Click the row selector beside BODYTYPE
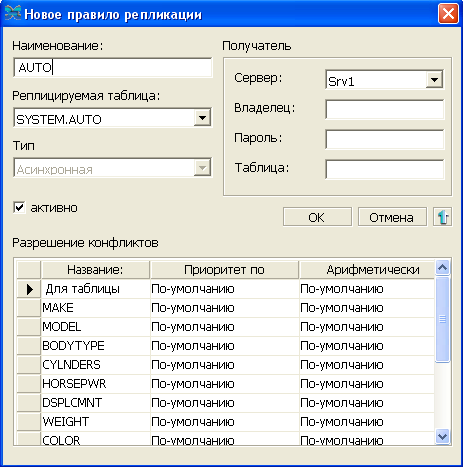The height and width of the screenshot is (467, 463). pos(29,346)
